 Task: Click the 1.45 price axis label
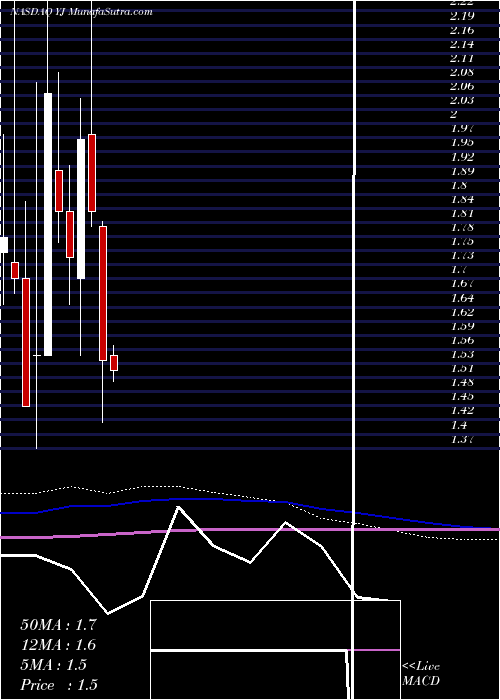[462, 396]
